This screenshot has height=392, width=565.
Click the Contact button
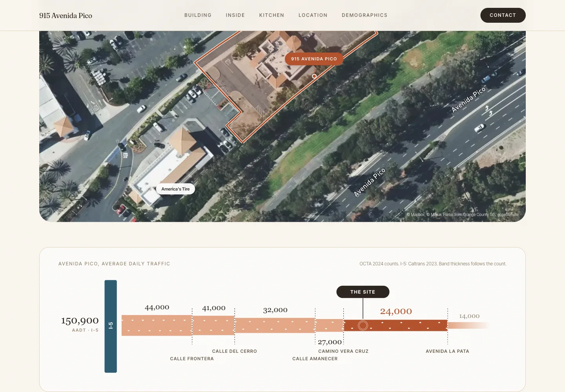[x=503, y=15]
